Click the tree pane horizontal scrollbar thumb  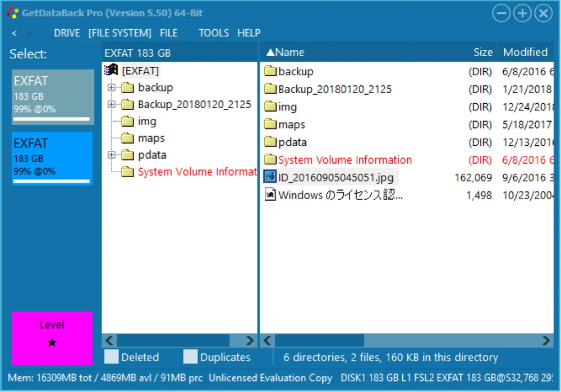(x=173, y=340)
